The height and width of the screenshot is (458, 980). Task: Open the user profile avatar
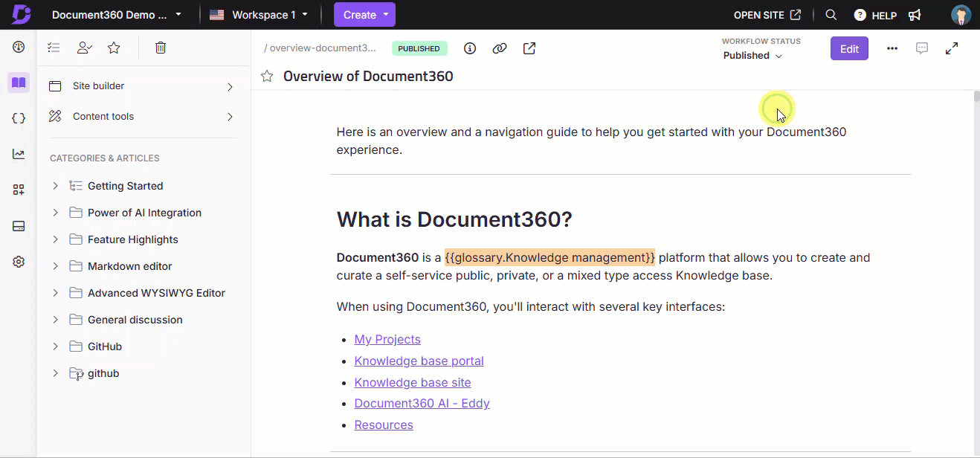coord(961,15)
